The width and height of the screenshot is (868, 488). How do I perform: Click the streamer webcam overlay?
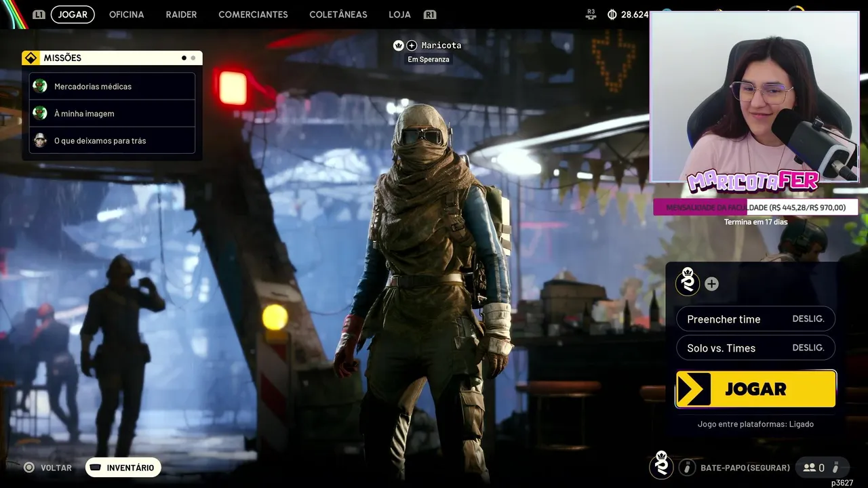755,97
